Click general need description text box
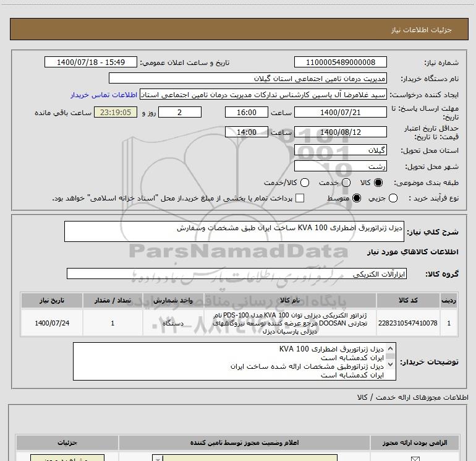The width and height of the screenshot is (476, 461). (x=234, y=231)
